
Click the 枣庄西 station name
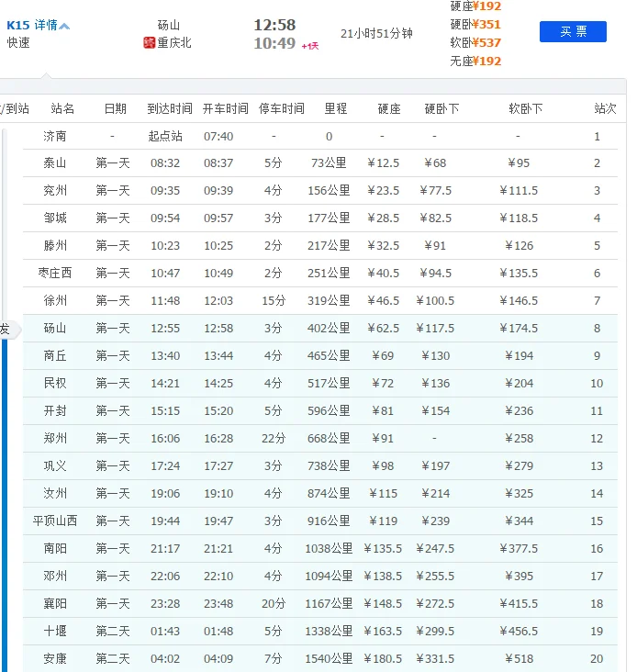click(x=55, y=273)
